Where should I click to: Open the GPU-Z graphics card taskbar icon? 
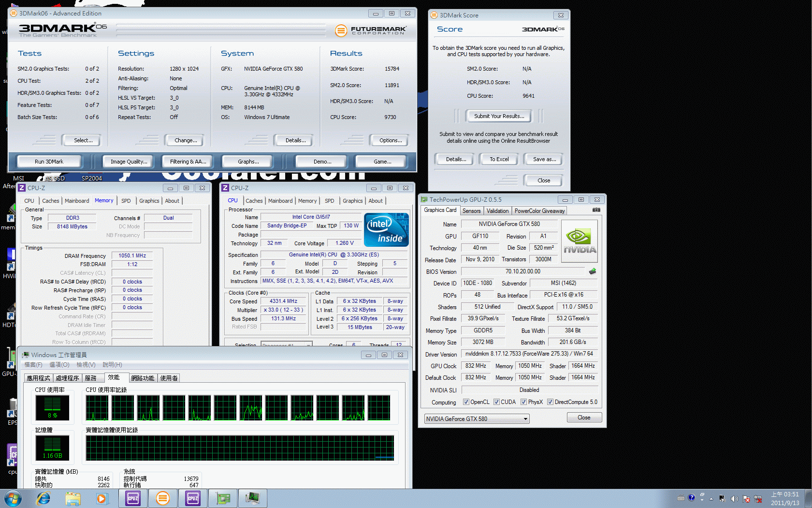point(223,498)
